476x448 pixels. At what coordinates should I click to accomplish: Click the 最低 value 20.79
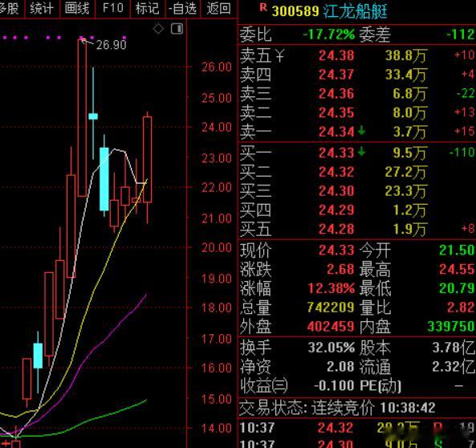(457, 288)
